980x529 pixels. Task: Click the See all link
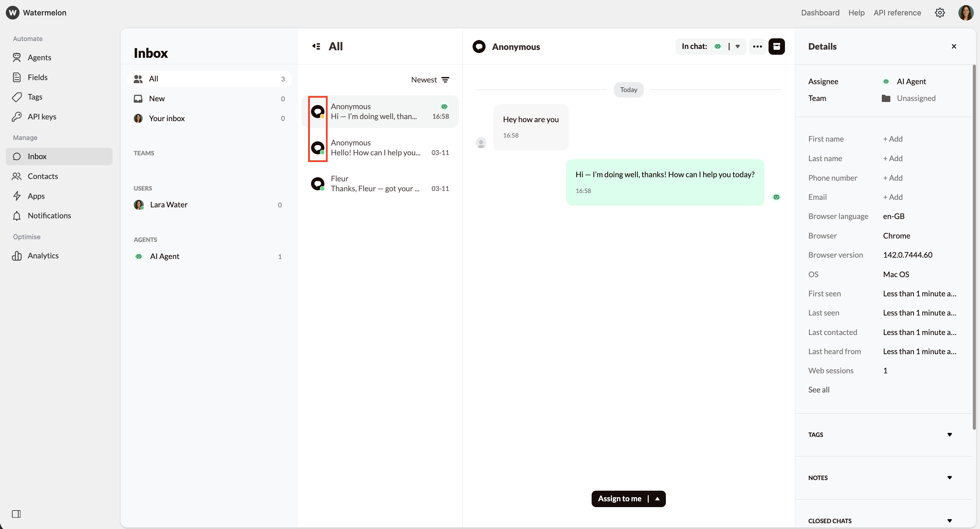pyautogui.click(x=819, y=389)
